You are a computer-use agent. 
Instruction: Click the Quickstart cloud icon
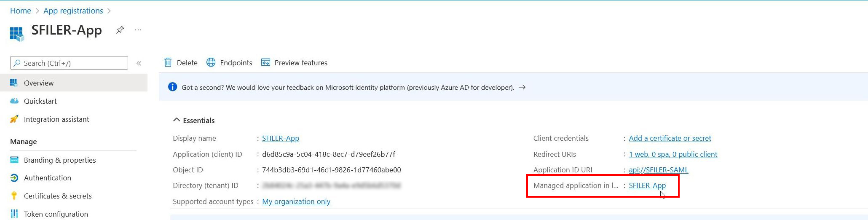pos(14,101)
